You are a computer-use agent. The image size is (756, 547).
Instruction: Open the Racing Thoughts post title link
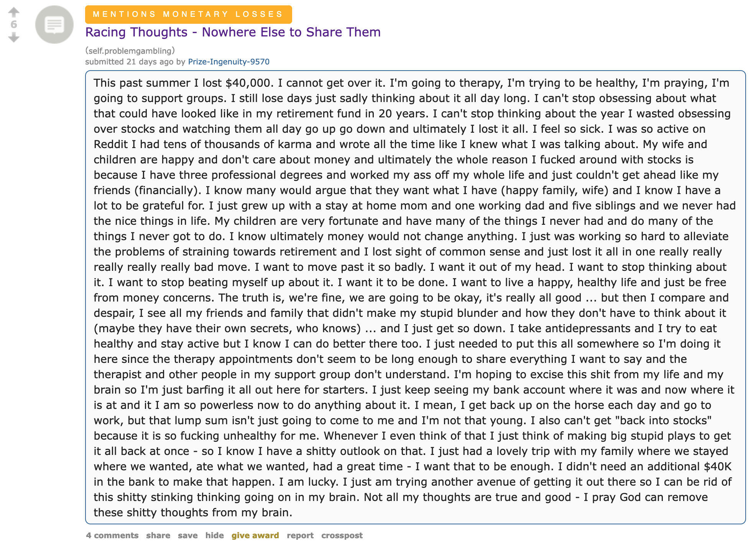(x=233, y=32)
